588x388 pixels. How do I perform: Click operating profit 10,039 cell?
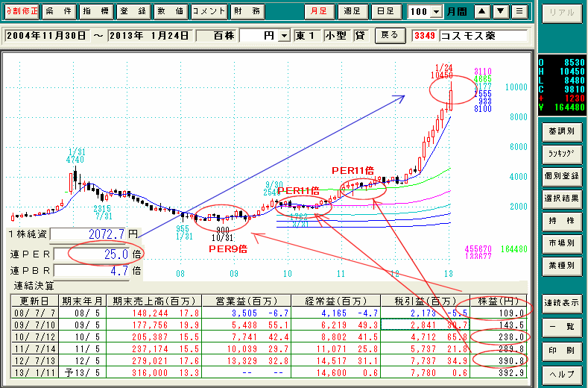coord(242,349)
